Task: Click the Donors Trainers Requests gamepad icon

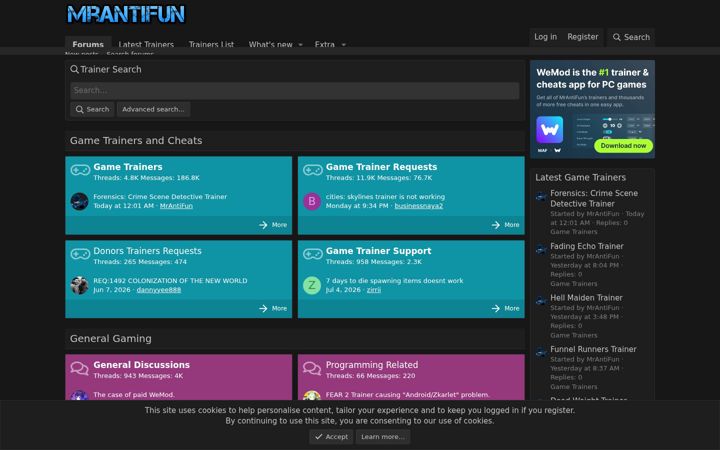Action: (x=80, y=254)
